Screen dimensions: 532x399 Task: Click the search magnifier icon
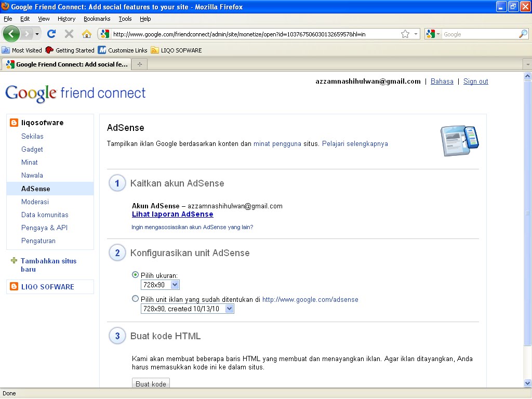(523, 34)
